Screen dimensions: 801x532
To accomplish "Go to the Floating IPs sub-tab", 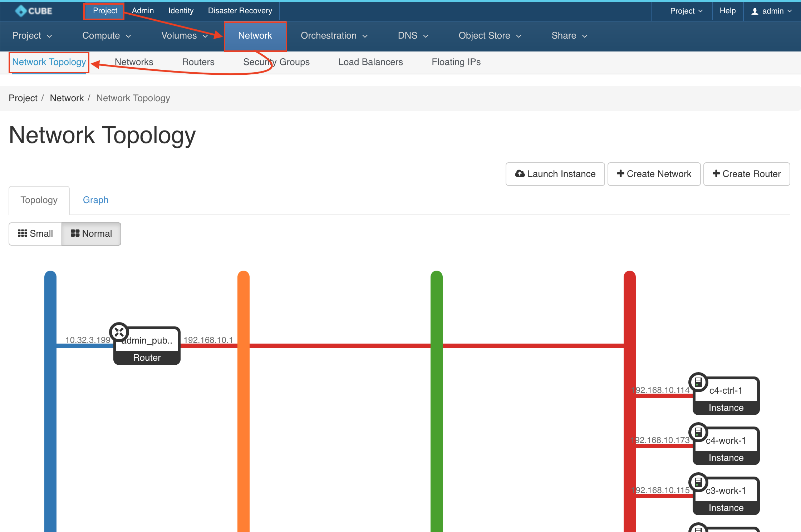I will pyautogui.click(x=456, y=62).
